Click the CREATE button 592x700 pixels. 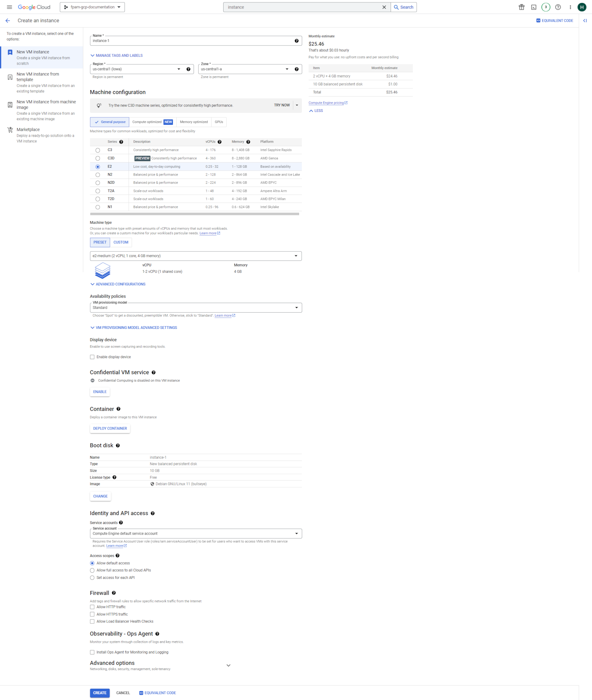100,693
